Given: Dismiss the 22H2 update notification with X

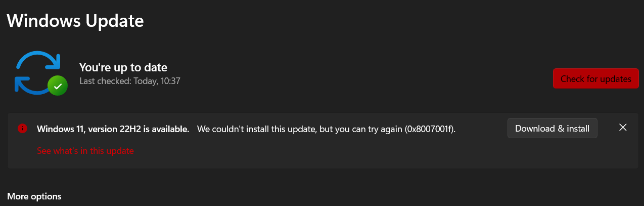Looking at the screenshot, I should pos(623,128).
